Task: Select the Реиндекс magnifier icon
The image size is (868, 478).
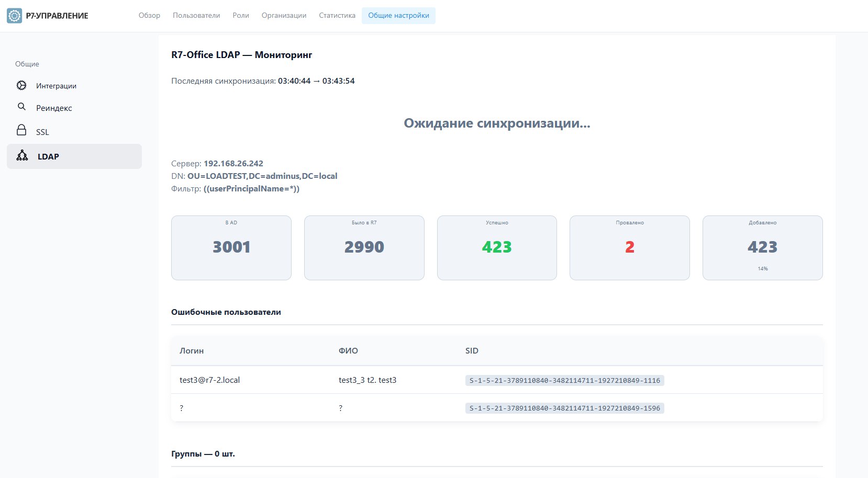Action: pos(21,108)
